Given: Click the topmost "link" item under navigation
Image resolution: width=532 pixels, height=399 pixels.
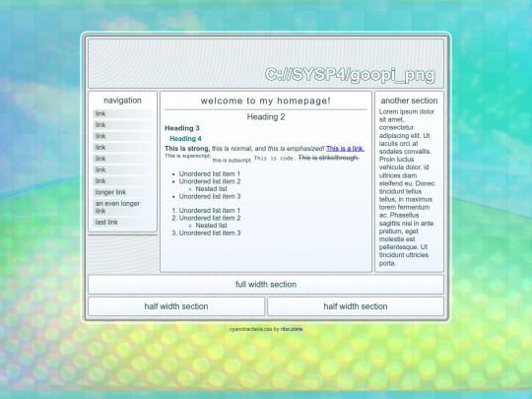Looking at the screenshot, I should click(122, 113).
